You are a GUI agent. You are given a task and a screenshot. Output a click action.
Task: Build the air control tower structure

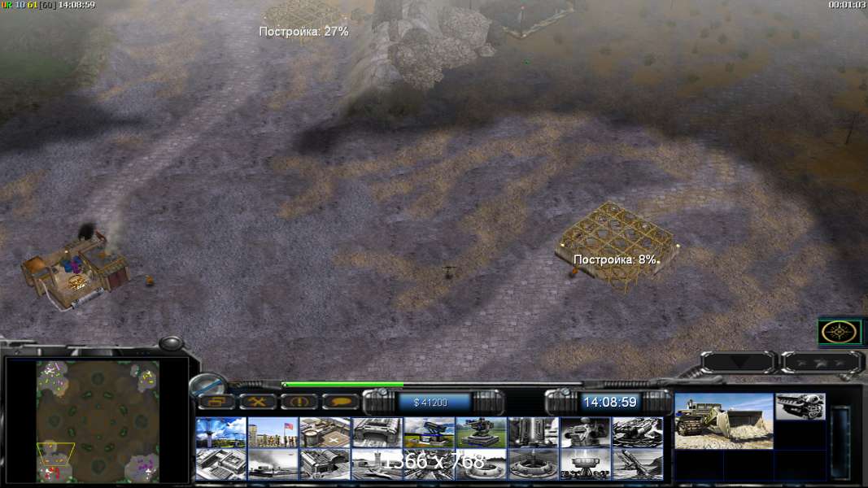(221, 433)
